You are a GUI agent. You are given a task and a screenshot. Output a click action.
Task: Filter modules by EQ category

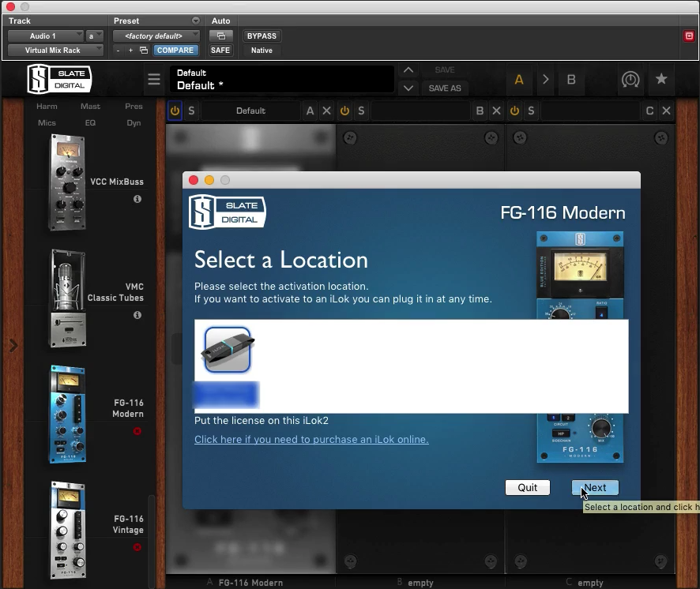click(90, 122)
